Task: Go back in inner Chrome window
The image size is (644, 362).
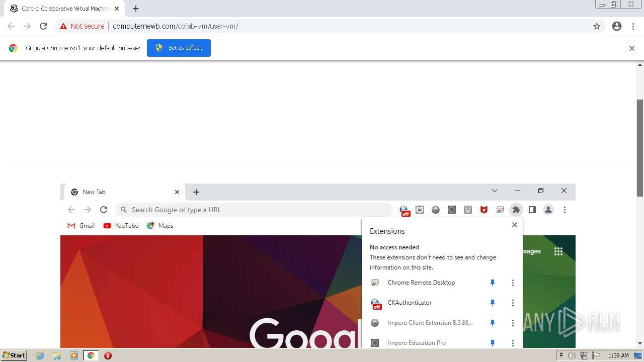Action: pyautogui.click(x=71, y=210)
